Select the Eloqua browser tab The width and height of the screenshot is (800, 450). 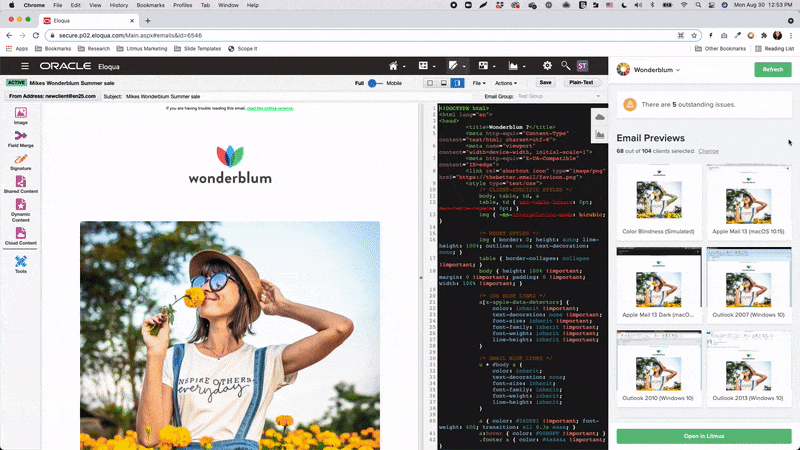pyautogui.click(x=87, y=20)
